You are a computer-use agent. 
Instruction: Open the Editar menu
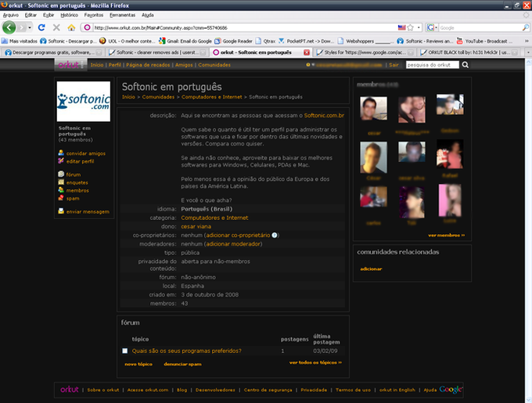pos(31,15)
